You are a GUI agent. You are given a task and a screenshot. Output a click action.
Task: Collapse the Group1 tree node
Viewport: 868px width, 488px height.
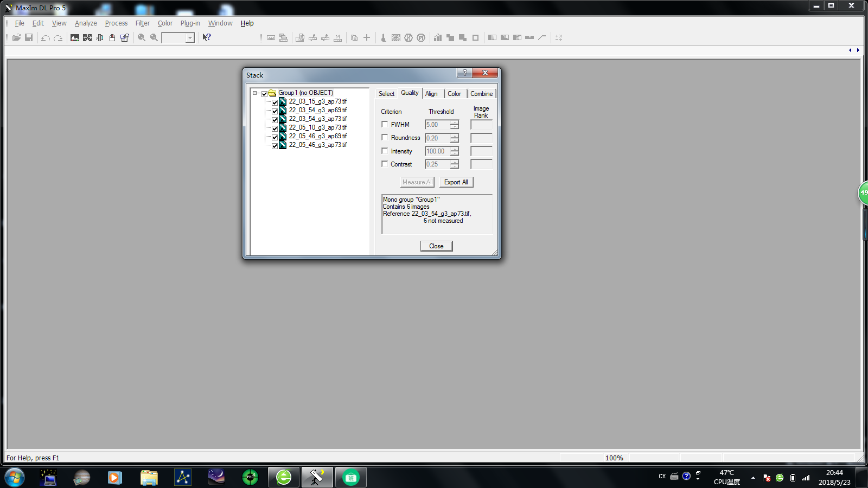coord(254,93)
